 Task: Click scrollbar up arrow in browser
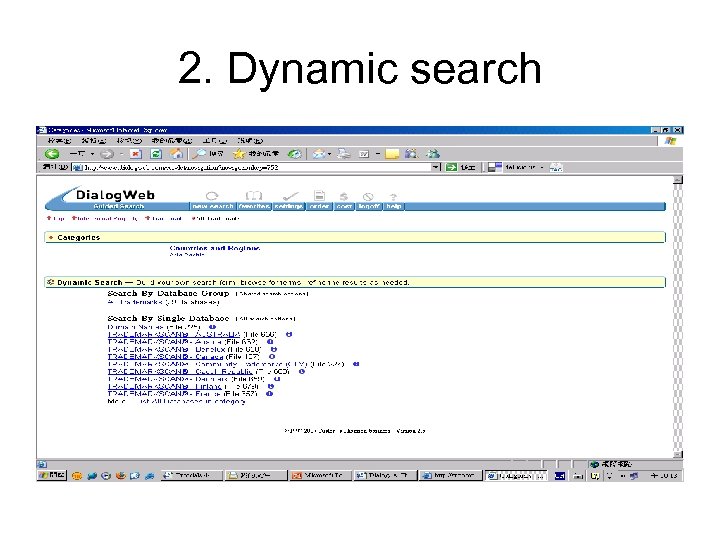[x=678, y=180]
